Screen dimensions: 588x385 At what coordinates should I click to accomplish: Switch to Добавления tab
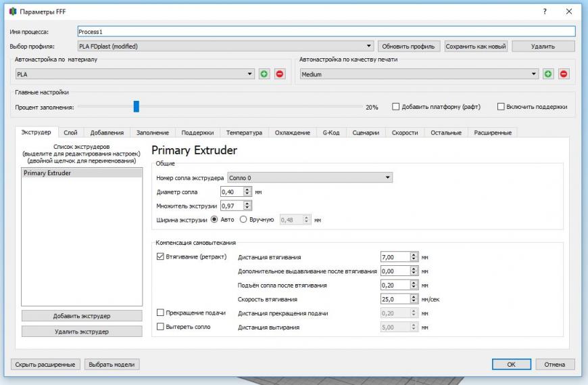[107, 133]
